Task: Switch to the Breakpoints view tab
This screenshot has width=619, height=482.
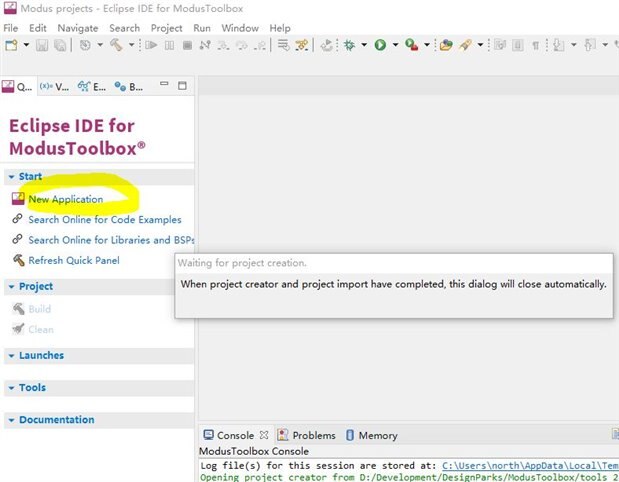Action: (x=129, y=86)
